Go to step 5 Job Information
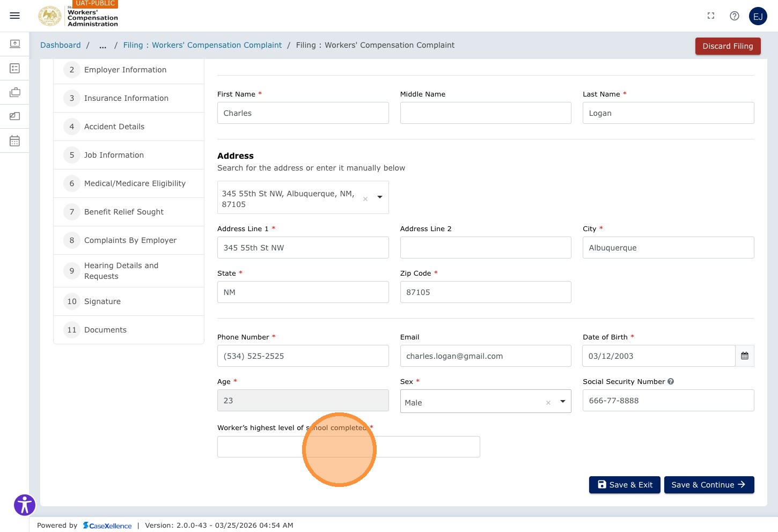This screenshot has height=532, width=778. 129,155
